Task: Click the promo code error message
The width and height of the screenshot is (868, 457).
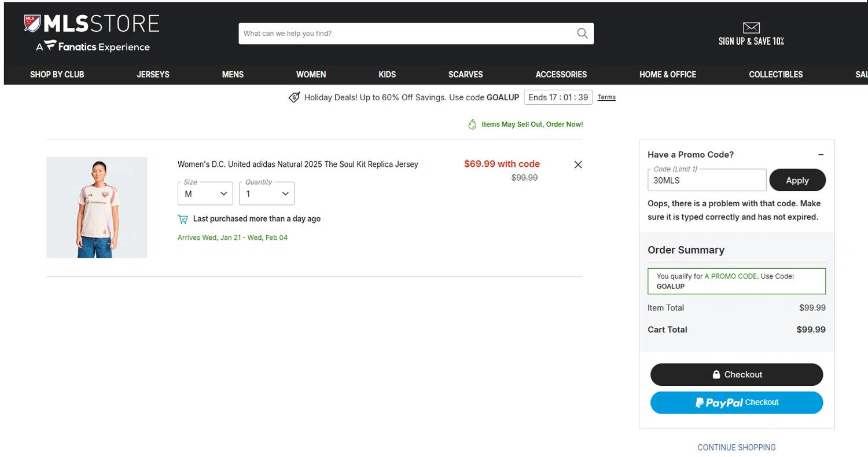Action: pyautogui.click(x=734, y=210)
